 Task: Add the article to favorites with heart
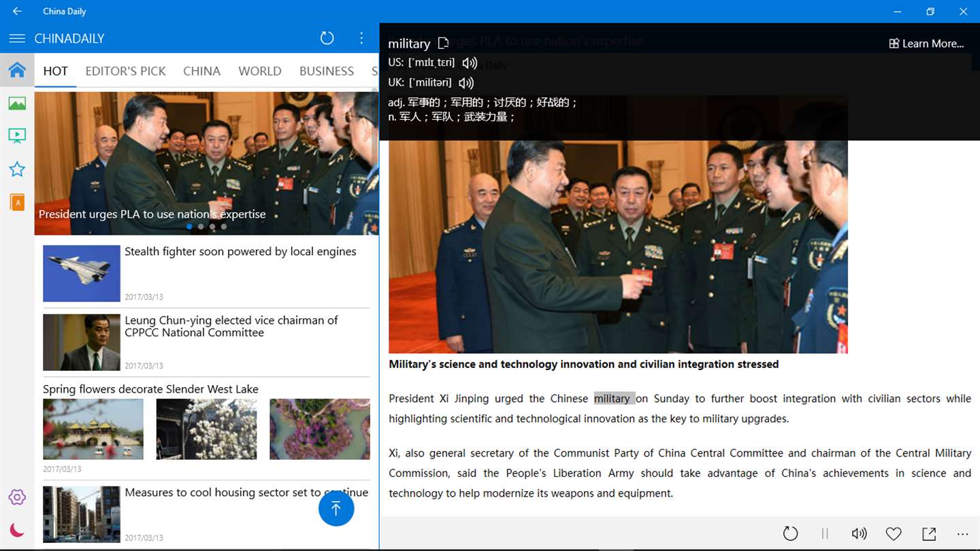pyautogui.click(x=894, y=534)
